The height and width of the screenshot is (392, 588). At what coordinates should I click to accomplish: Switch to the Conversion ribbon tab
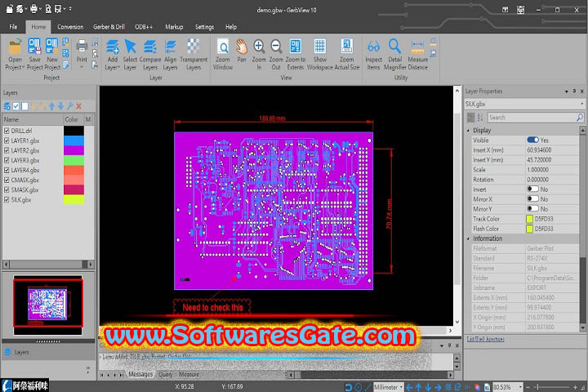[70, 27]
